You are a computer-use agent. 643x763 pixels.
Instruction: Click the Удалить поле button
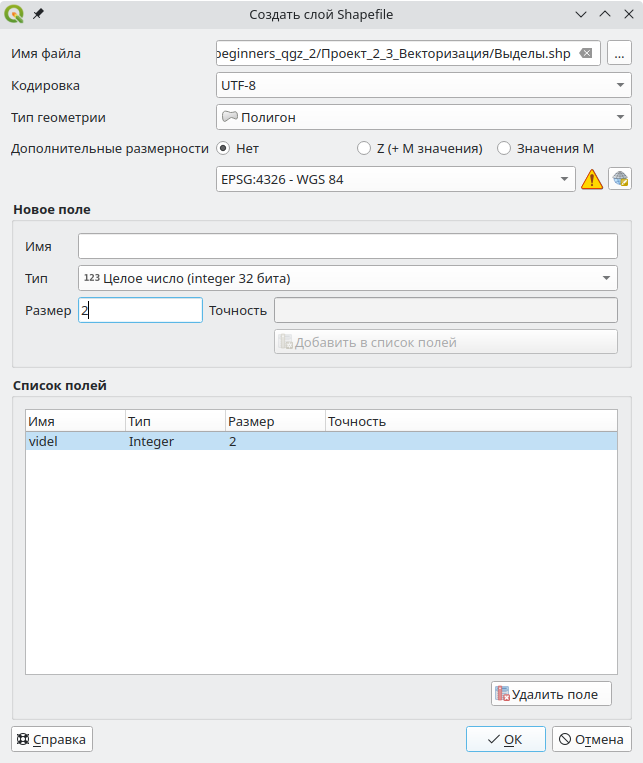coord(551,694)
